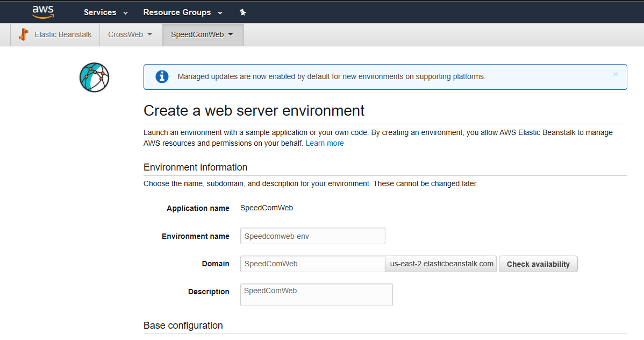
Task: Dismiss the managed updates notification banner
Action: (616, 75)
